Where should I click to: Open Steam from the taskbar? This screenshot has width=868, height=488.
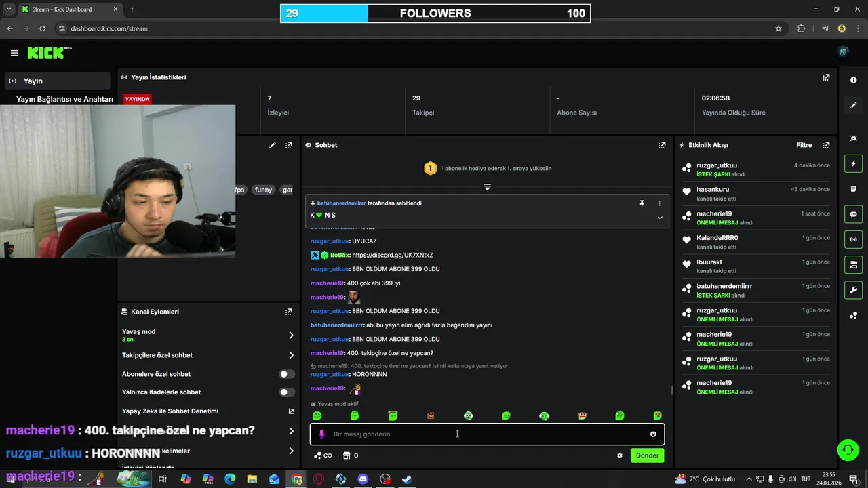[x=407, y=479]
